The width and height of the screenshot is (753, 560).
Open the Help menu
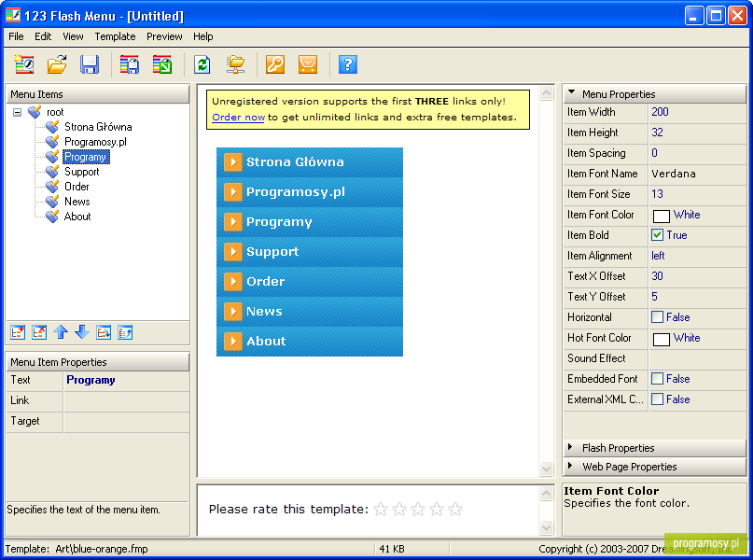coord(203,36)
